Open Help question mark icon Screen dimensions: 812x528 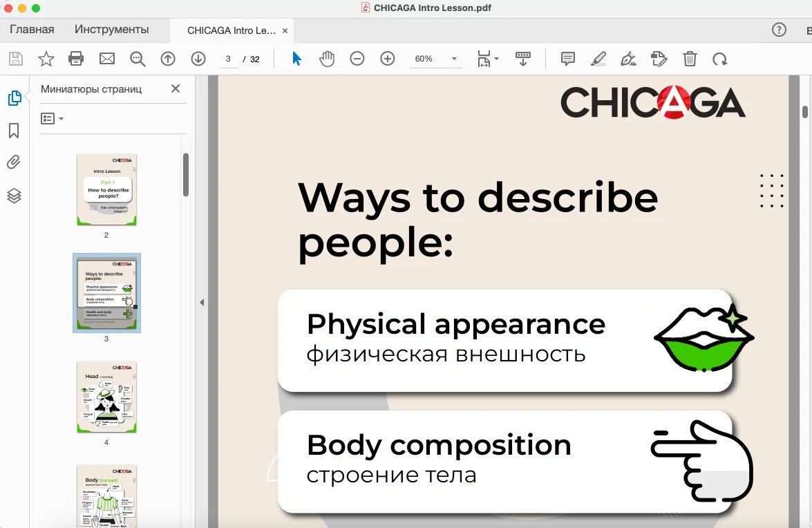tap(779, 30)
